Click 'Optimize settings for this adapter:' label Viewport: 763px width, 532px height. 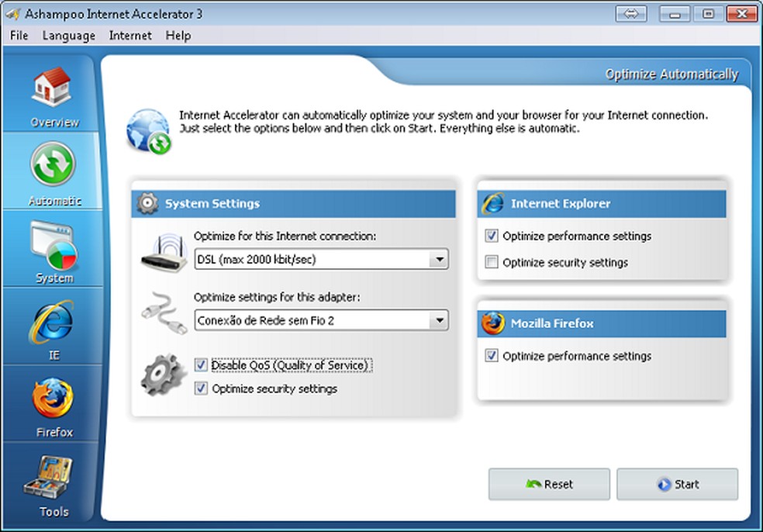277,297
